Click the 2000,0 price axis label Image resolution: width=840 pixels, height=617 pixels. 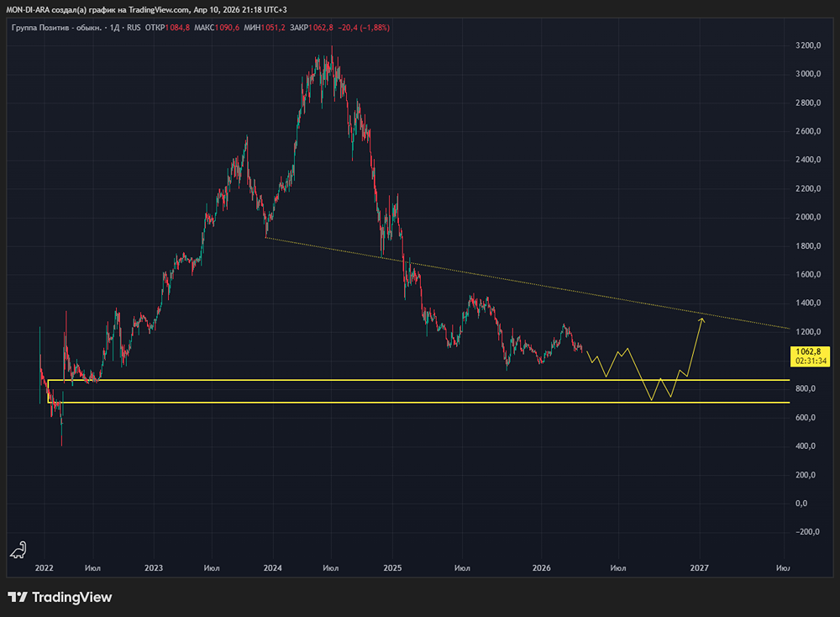coord(808,217)
